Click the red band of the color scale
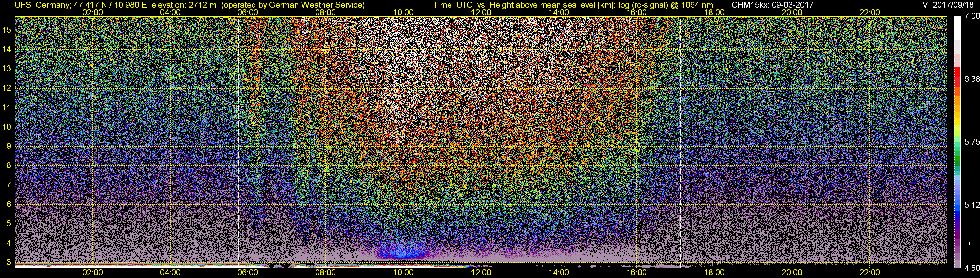980x278 pixels. (x=957, y=76)
